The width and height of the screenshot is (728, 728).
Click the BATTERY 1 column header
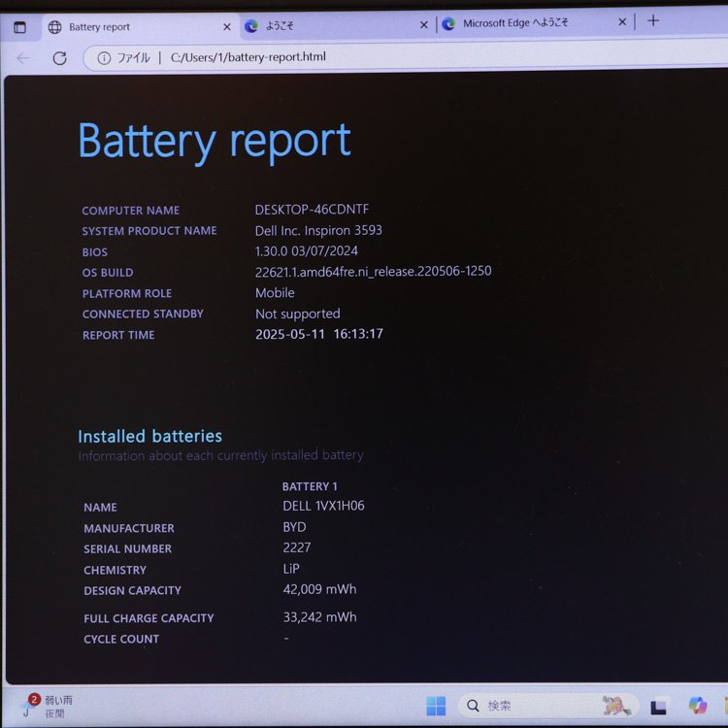point(310,486)
